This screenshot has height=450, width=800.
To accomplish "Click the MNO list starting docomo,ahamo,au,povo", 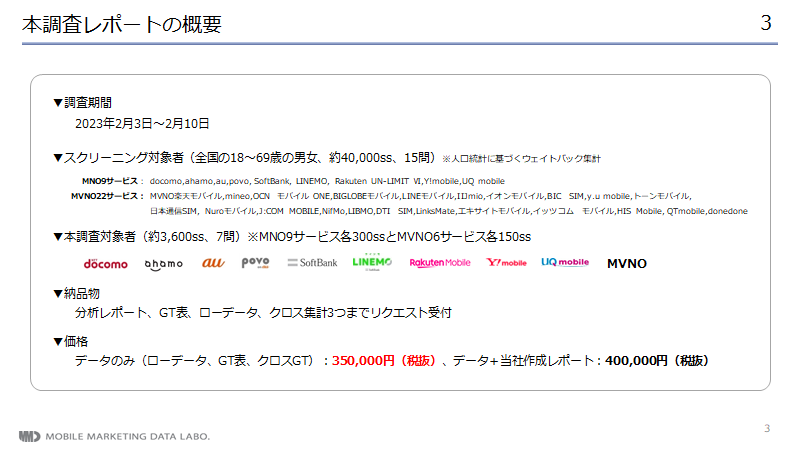I will coord(327,181).
